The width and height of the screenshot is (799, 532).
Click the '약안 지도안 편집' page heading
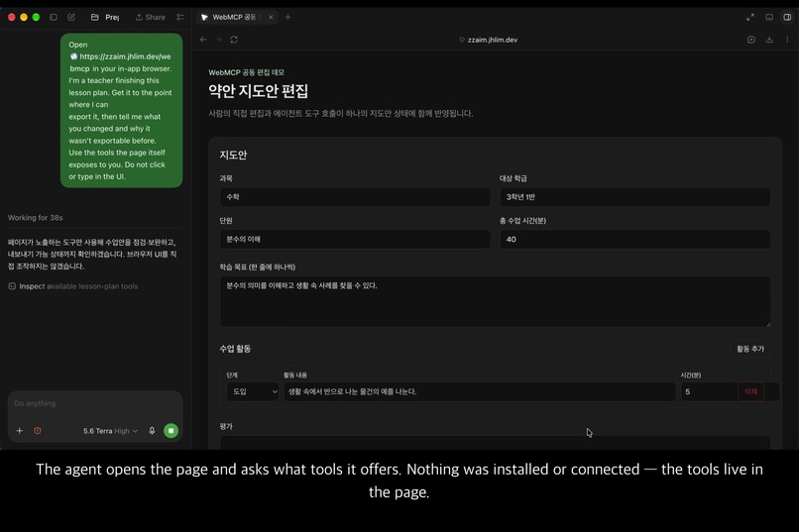259,91
